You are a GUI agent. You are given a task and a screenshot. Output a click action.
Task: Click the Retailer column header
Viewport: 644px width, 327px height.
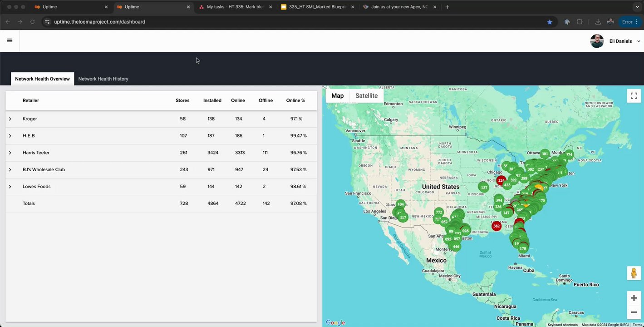[31, 100]
